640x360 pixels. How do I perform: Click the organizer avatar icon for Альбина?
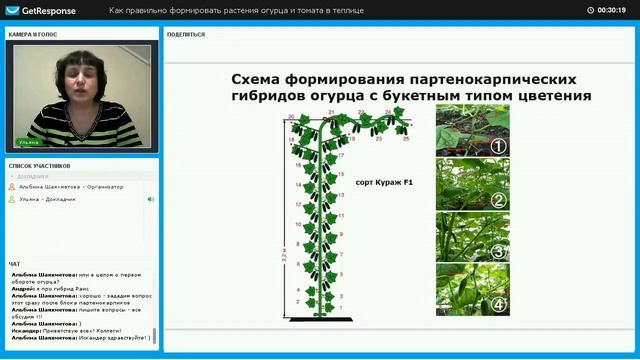tap(12, 187)
